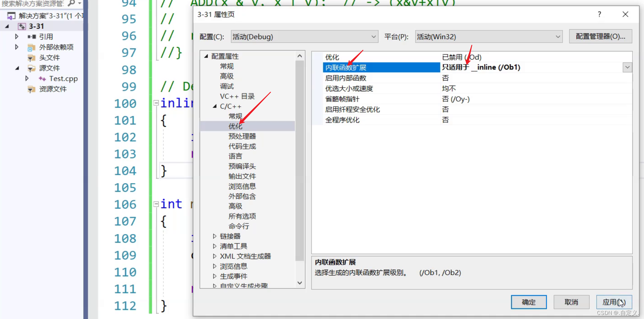
Task: Expand the 浏览信息 node under 配置属性
Action: [x=215, y=266]
